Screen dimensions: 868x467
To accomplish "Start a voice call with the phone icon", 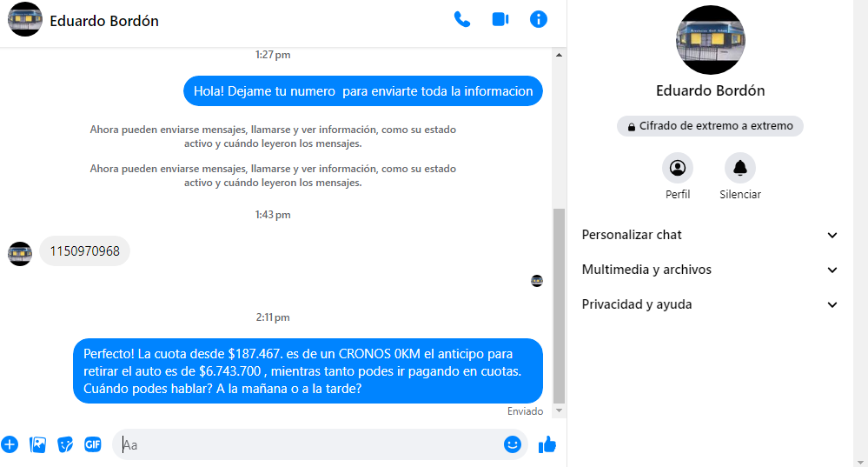I will (461, 19).
